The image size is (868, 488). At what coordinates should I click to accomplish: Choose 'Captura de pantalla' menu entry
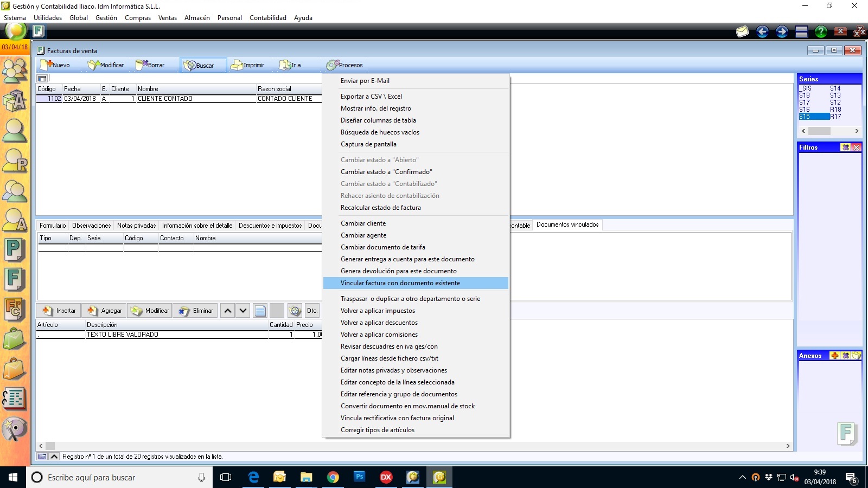[x=368, y=144]
